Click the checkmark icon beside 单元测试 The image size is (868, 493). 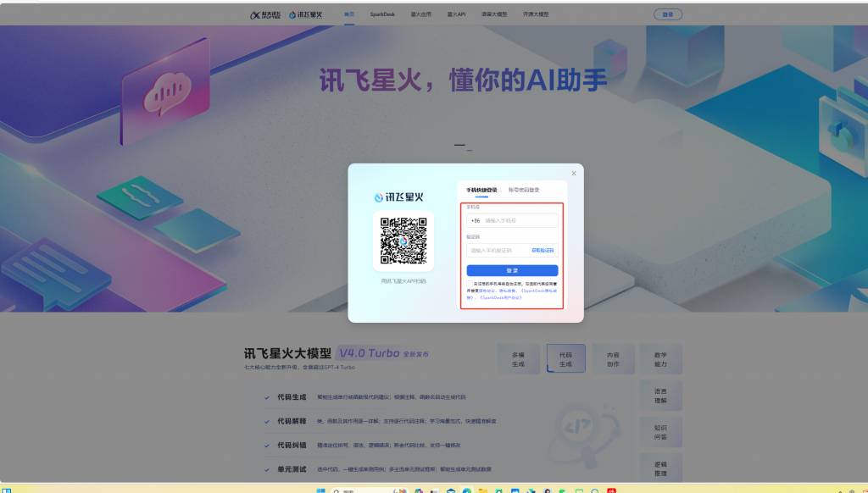[x=267, y=470]
